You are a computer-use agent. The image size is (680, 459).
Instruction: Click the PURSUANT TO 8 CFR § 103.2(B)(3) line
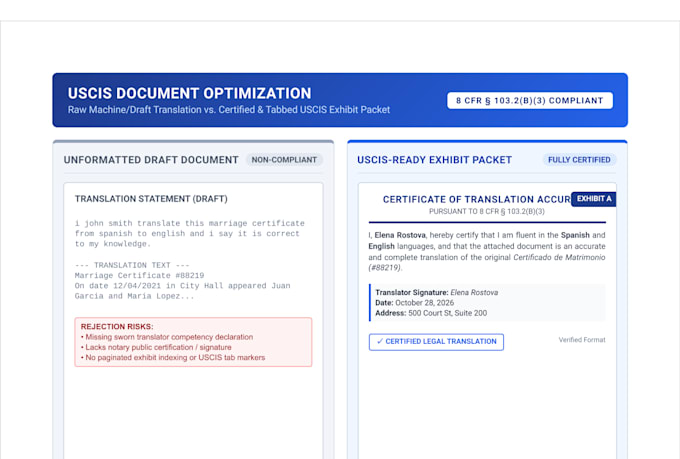pyautogui.click(x=487, y=211)
